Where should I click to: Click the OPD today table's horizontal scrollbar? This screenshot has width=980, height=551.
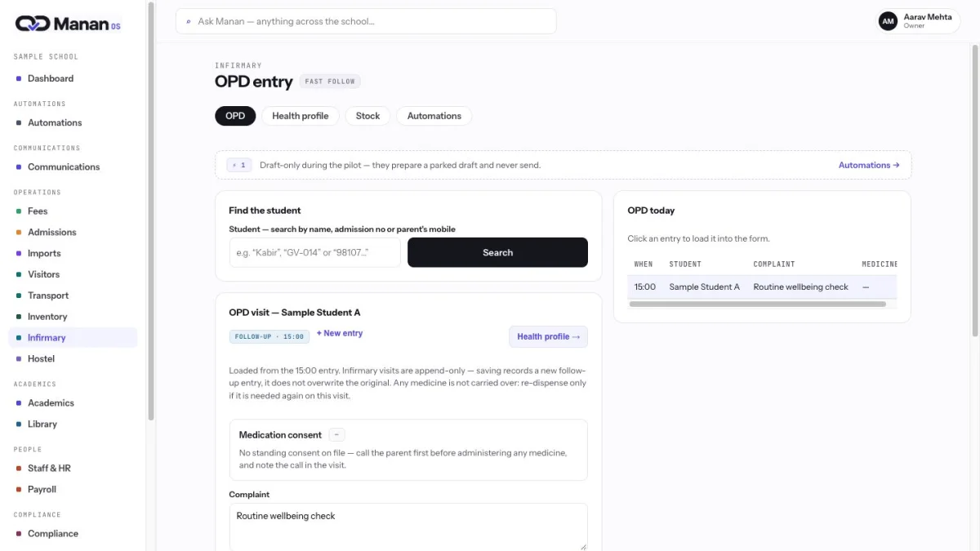pos(758,304)
